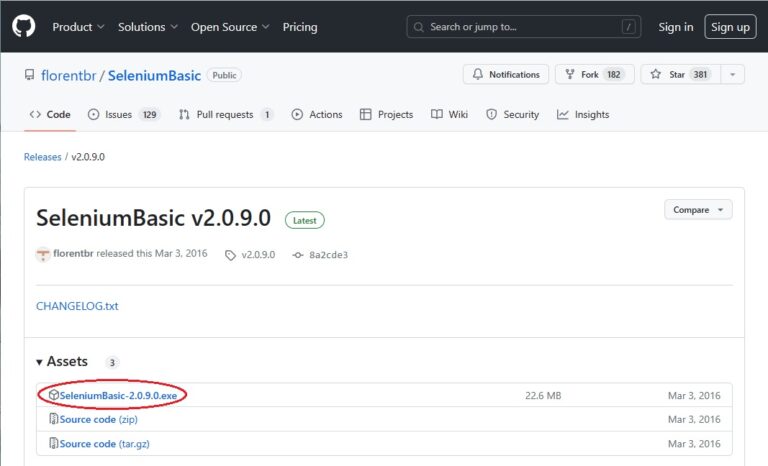Expand the Solutions menu
This screenshot has height=466, width=768.
tap(148, 27)
